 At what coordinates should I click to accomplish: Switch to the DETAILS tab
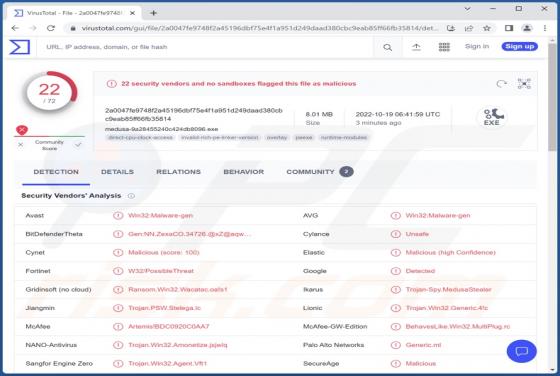(118, 172)
